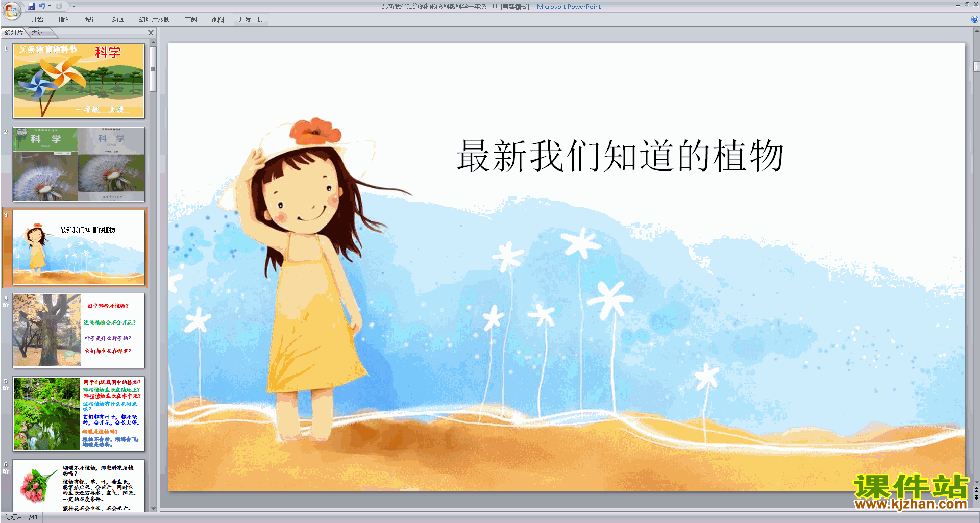The height and width of the screenshot is (523, 980).
Task: Select slide 5 thumbnail with green pond photo
Action: pyautogui.click(x=79, y=413)
